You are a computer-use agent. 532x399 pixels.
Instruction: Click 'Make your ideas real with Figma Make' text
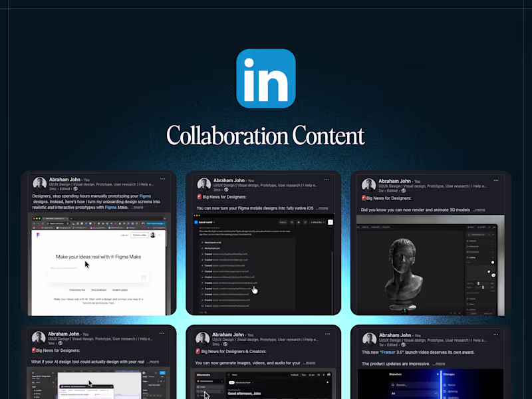(98, 257)
